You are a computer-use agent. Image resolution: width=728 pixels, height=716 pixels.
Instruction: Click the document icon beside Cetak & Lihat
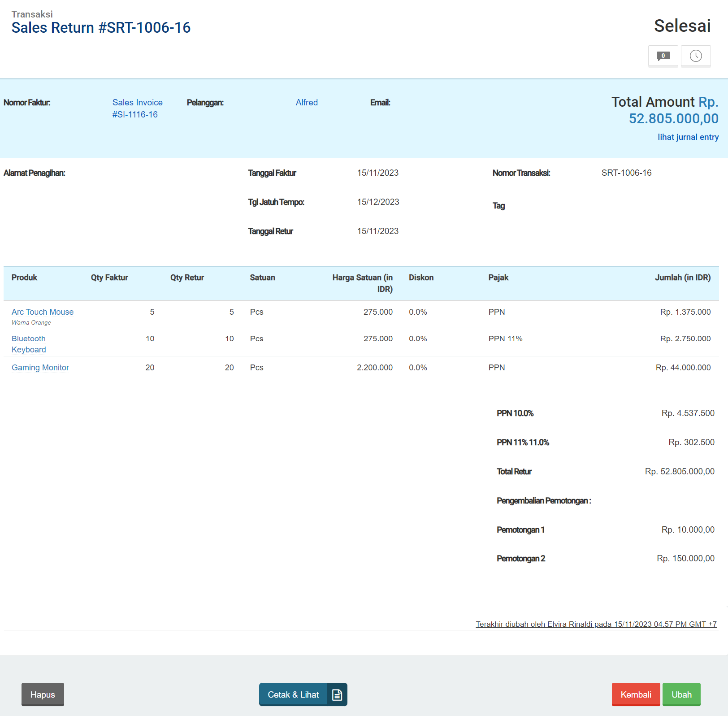tap(337, 694)
